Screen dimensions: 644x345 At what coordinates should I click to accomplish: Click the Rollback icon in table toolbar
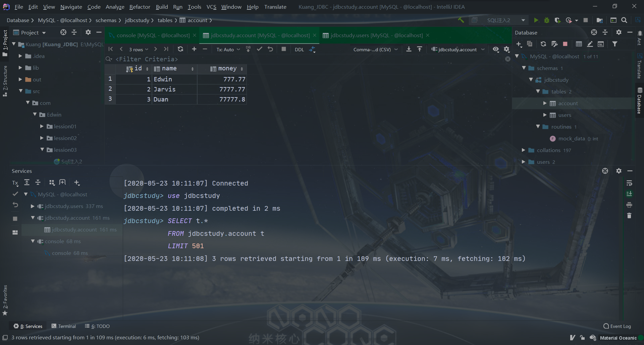(x=270, y=49)
